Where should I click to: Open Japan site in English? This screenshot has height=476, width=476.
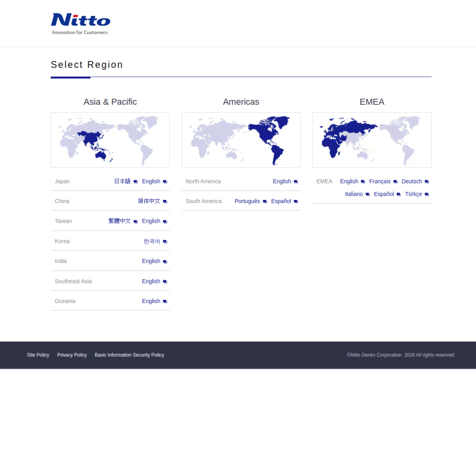point(151,181)
